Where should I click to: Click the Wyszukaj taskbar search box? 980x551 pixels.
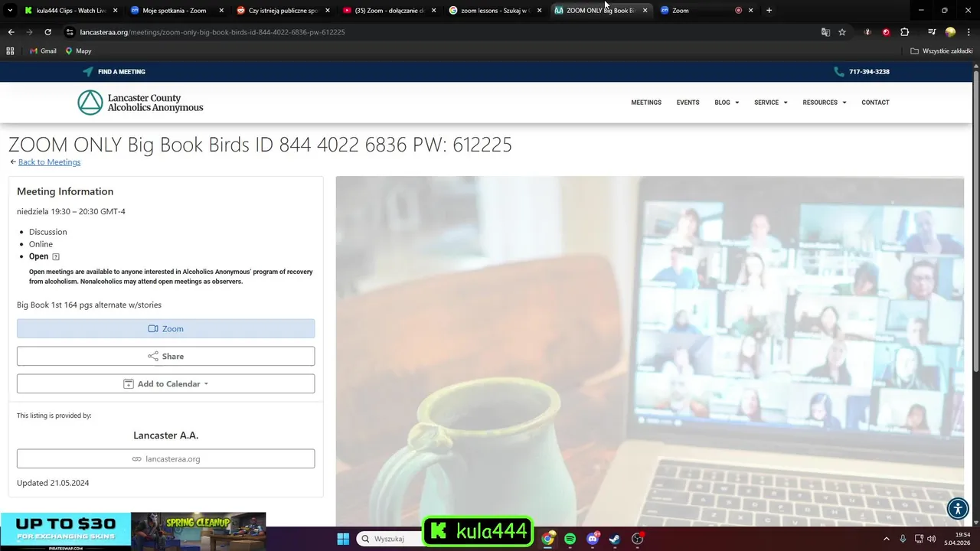pos(390,539)
